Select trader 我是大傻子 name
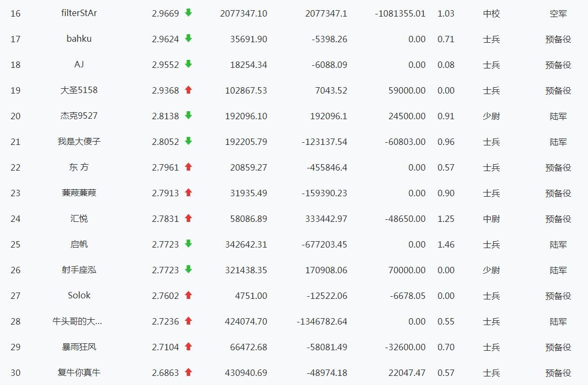This screenshot has height=385, width=588. click(79, 142)
